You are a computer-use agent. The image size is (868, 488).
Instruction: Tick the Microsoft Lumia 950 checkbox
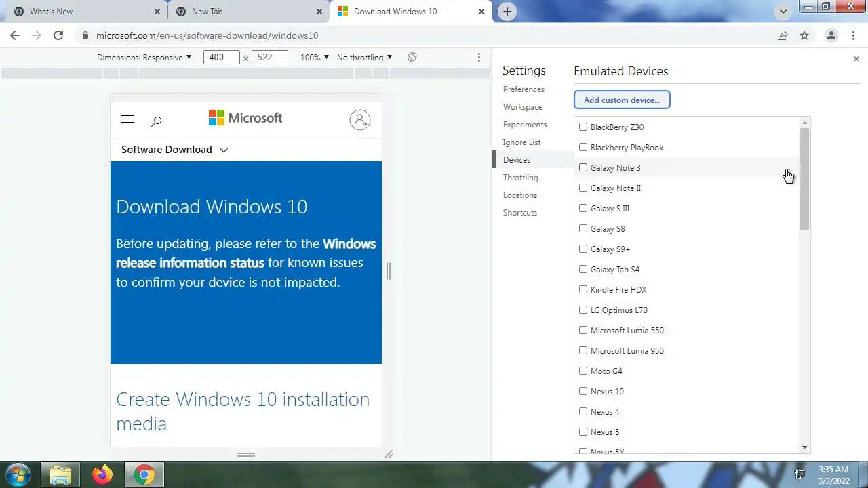pyautogui.click(x=583, y=350)
